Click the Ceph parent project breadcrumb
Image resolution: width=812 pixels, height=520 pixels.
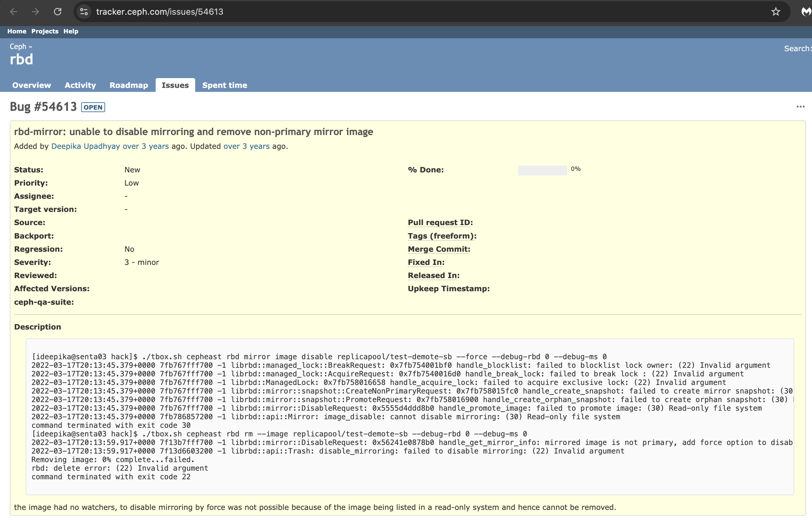pyautogui.click(x=17, y=46)
